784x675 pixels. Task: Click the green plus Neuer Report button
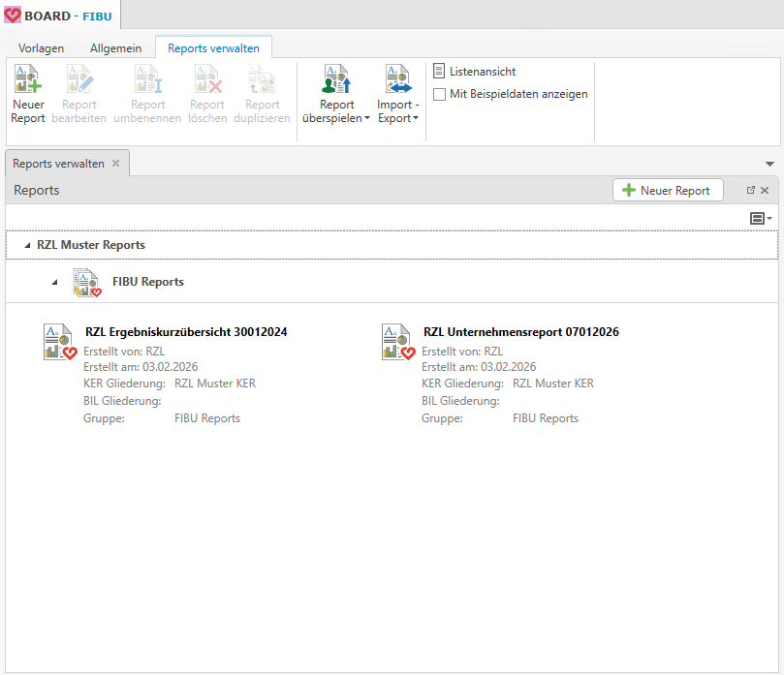pyautogui.click(x=668, y=191)
